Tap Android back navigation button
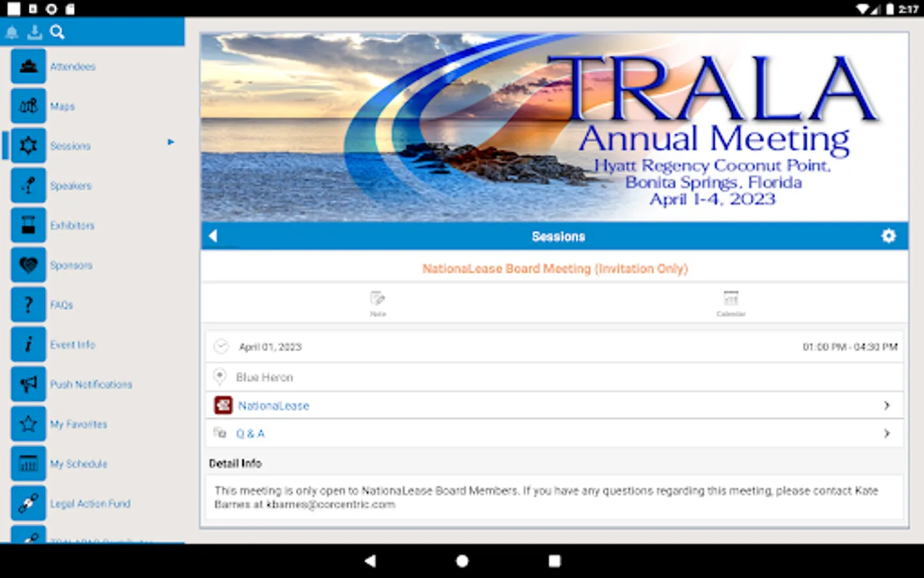 [370, 561]
